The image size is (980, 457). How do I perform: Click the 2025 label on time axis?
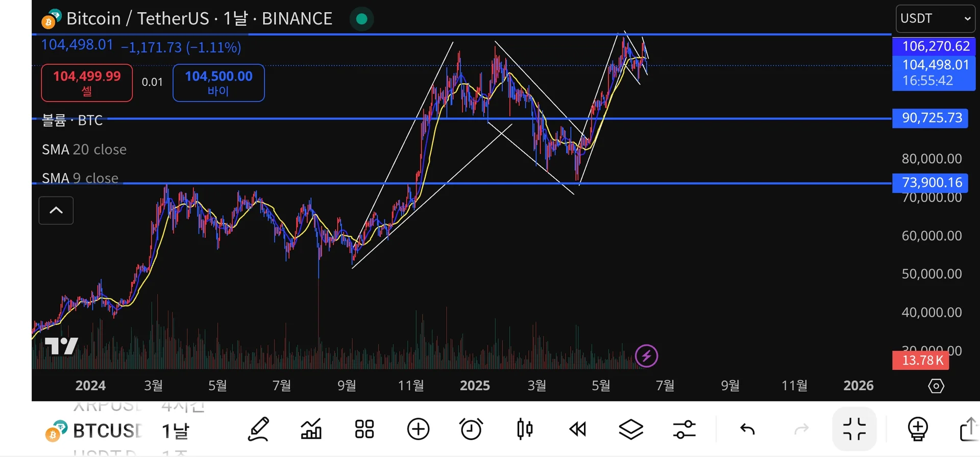pyautogui.click(x=475, y=386)
